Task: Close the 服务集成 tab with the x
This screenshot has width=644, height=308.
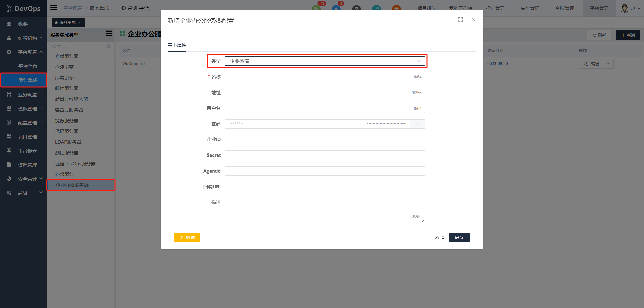Action: coord(79,23)
